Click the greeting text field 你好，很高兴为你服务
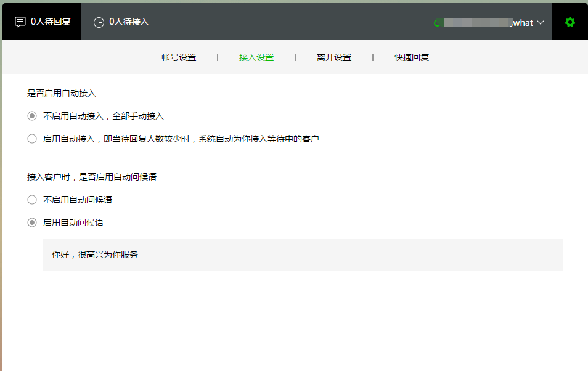 click(x=302, y=255)
